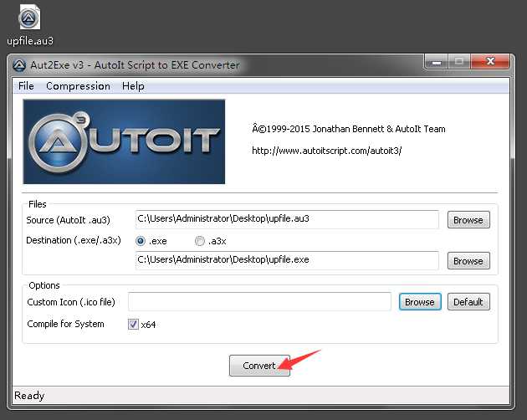Screen dimensions: 527x420
Task: Click the autoitscript.com URL text
Action: point(327,151)
